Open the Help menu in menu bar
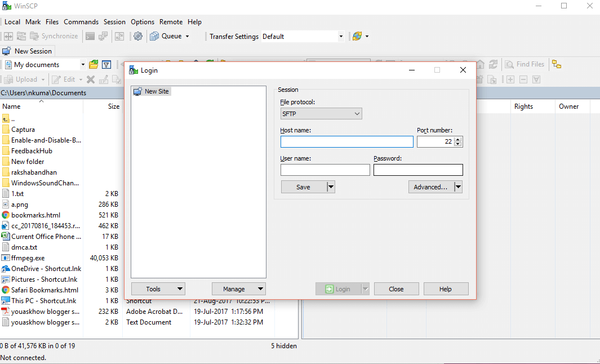The height and width of the screenshot is (364, 600). [194, 22]
